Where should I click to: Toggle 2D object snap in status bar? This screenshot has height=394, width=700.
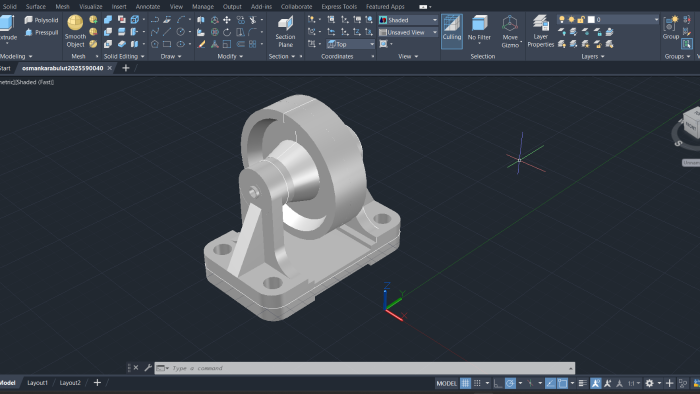click(562, 383)
